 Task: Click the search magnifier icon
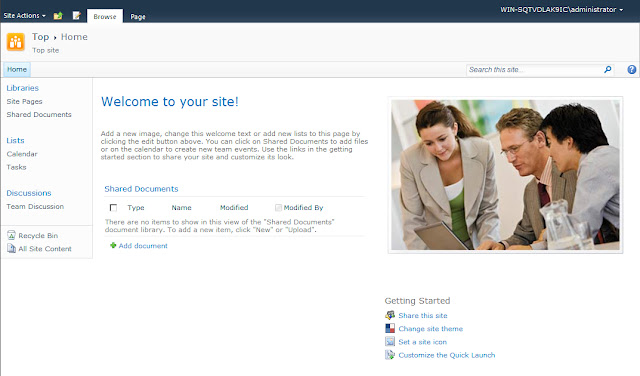click(x=607, y=69)
